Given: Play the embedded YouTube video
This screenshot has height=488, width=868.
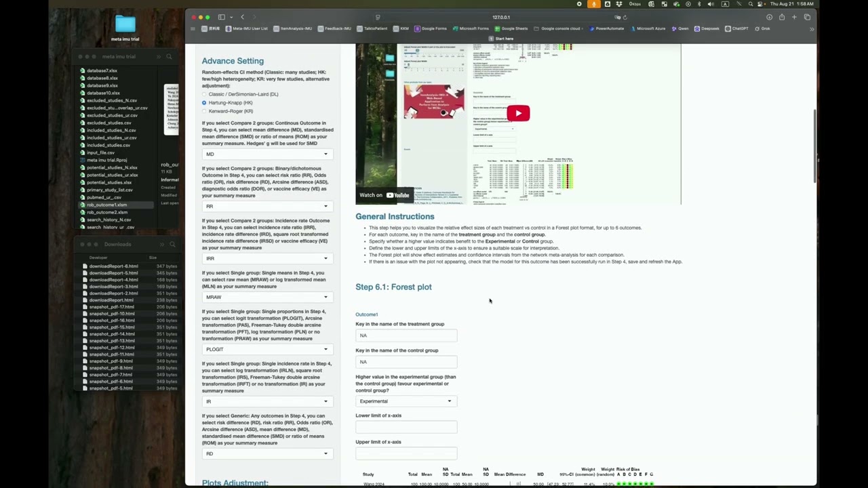Looking at the screenshot, I should pyautogui.click(x=518, y=113).
